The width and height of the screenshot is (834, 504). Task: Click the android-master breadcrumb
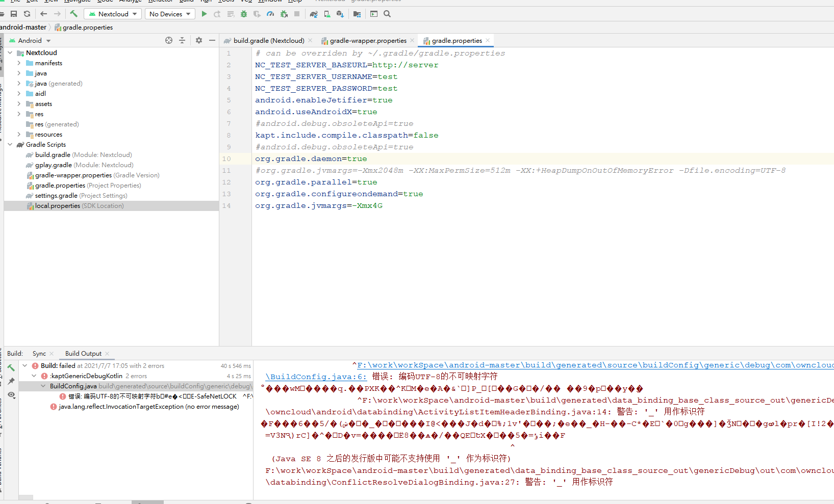click(x=23, y=28)
